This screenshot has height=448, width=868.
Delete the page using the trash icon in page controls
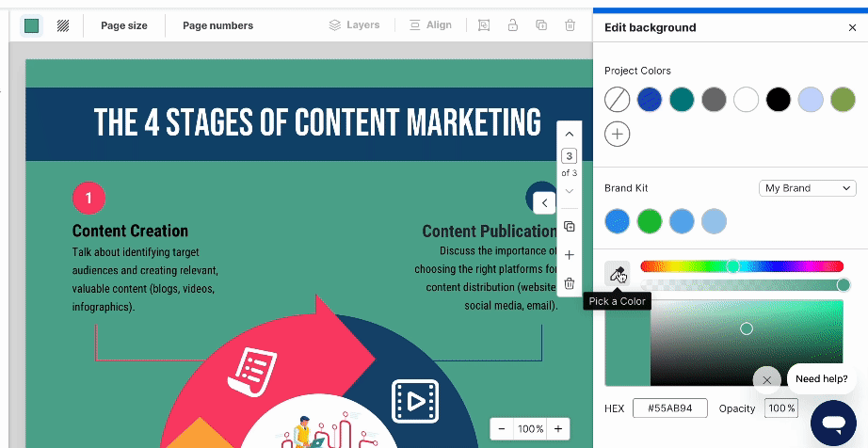click(x=569, y=283)
